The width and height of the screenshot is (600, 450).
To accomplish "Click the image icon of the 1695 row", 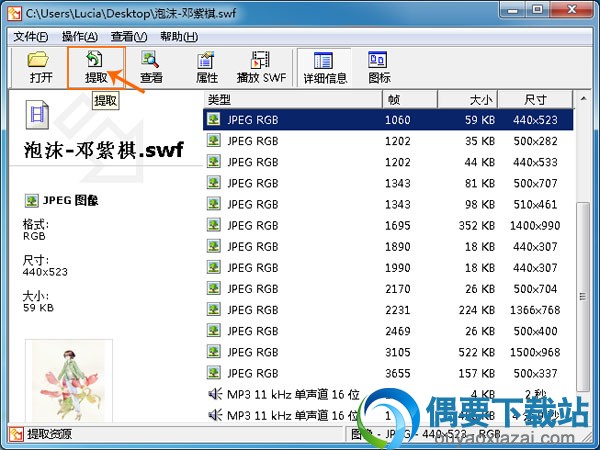I will coord(214,225).
